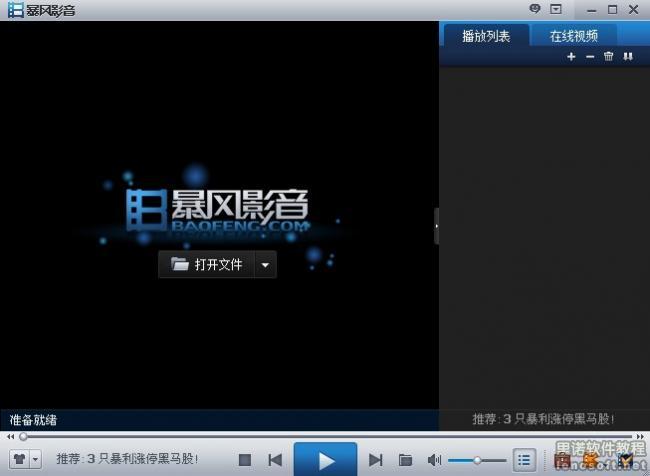The width and height of the screenshot is (650, 476).
Task: Open the skin (shirt) button
Action: click(19, 459)
